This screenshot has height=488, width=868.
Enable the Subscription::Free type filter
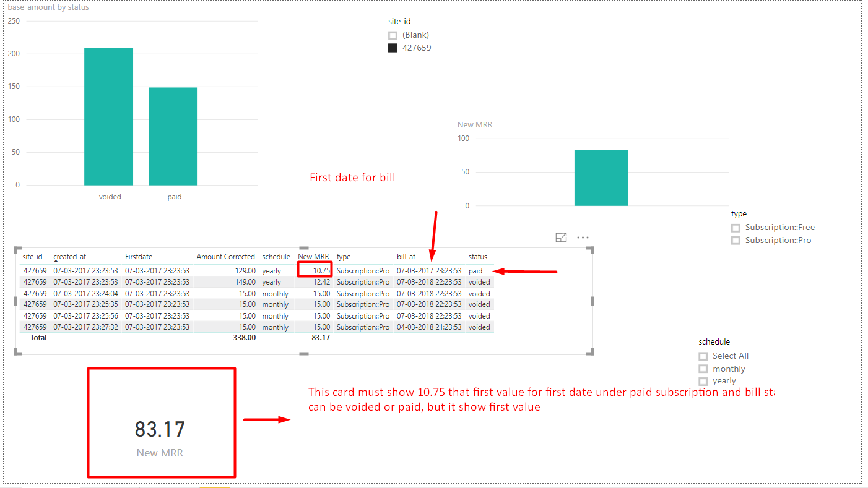point(736,228)
